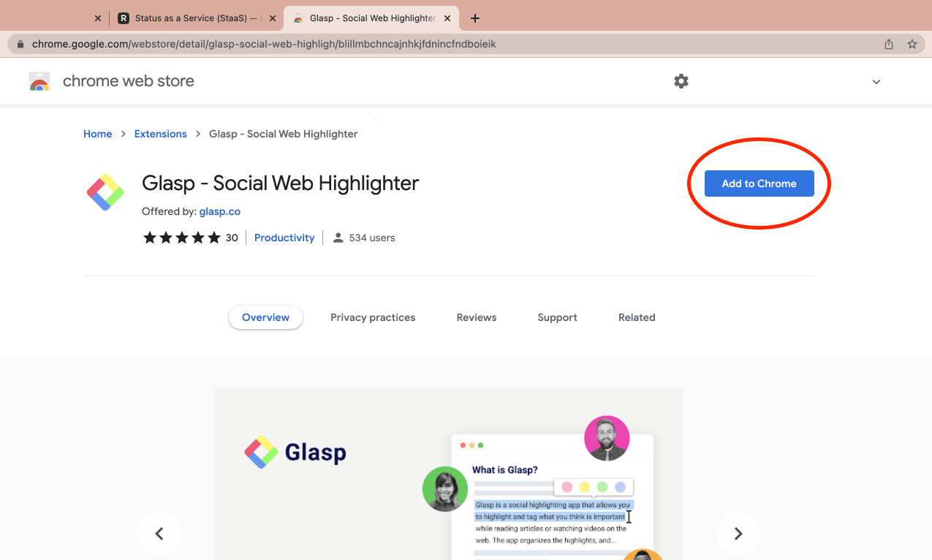The height and width of the screenshot is (560, 932).
Task: Go to Home breadcrumb link
Action: (x=98, y=134)
